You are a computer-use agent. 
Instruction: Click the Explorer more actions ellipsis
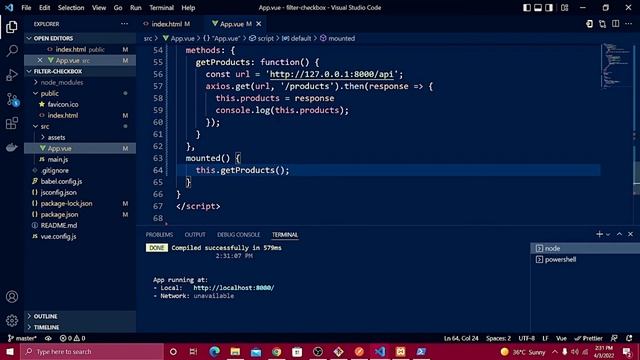click(124, 24)
